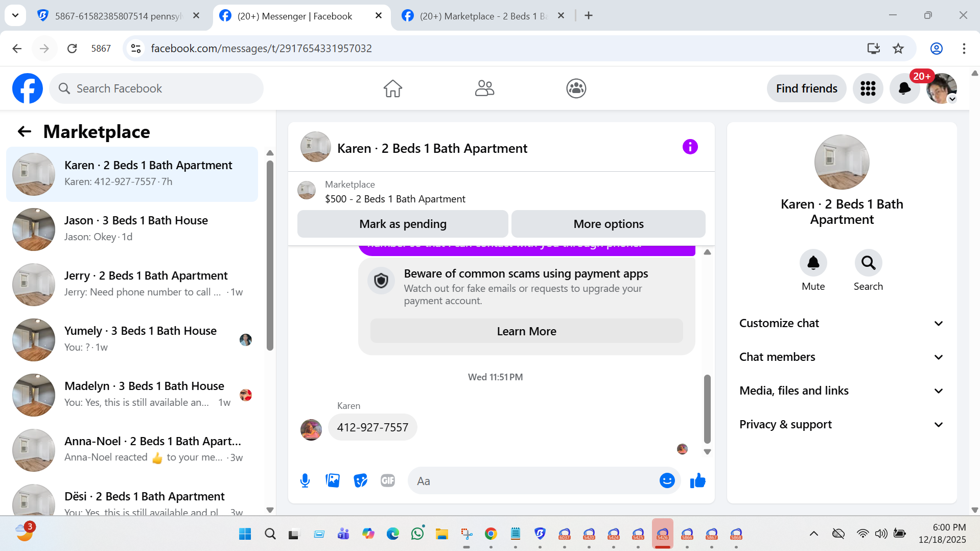
Task: Open the Facebook menu grid icon
Action: [868, 88]
